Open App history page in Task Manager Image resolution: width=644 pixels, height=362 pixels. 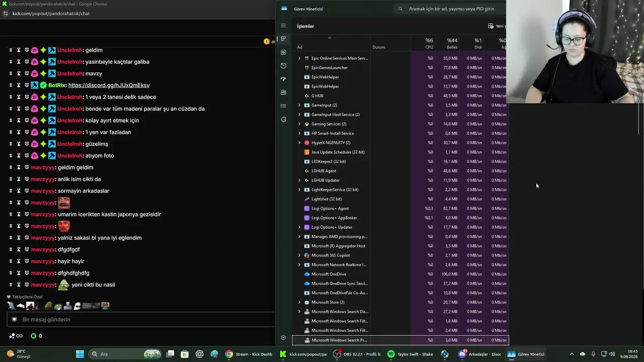coord(283,65)
